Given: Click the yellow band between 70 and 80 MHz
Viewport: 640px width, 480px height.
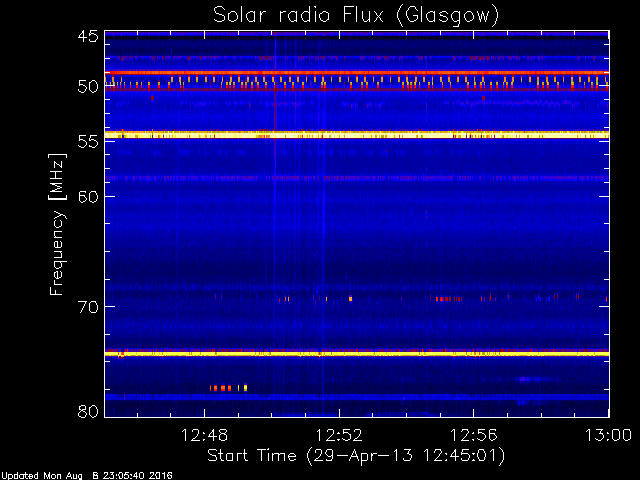Looking at the screenshot, I should [357, 353].
